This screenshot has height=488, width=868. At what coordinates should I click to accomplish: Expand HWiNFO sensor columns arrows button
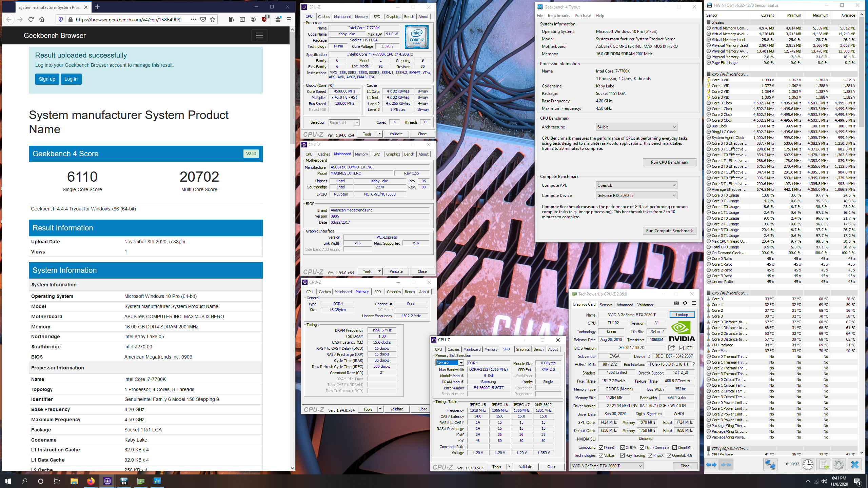tap(712, 465)
